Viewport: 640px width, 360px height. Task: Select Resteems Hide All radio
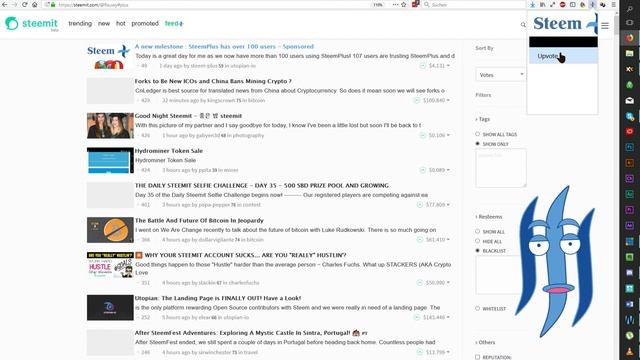click(x=477, y=241)
